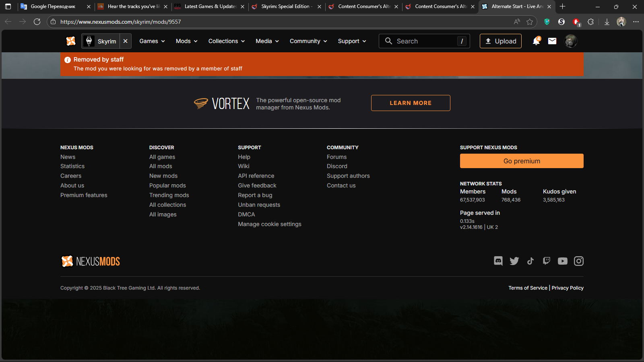Open browser settings and more menu

point(636,22)
